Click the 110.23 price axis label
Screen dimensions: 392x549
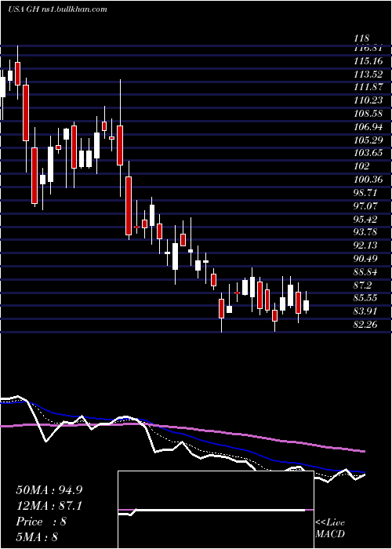368,100
